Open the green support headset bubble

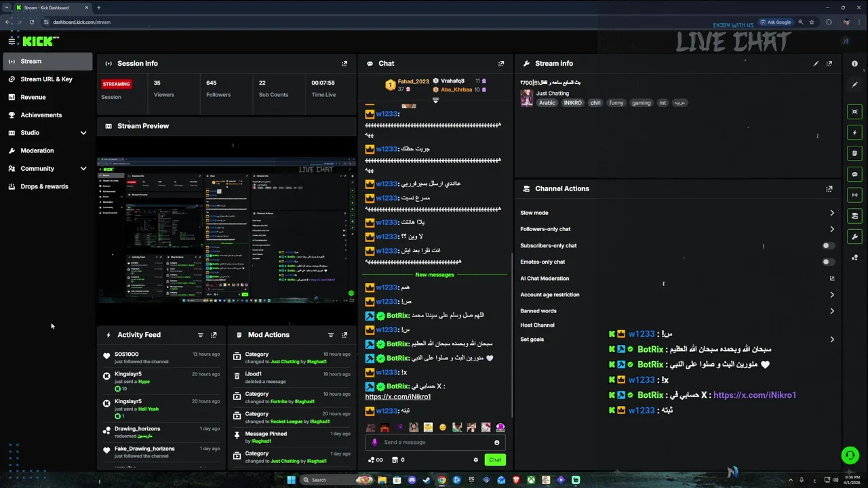point(850,455)
